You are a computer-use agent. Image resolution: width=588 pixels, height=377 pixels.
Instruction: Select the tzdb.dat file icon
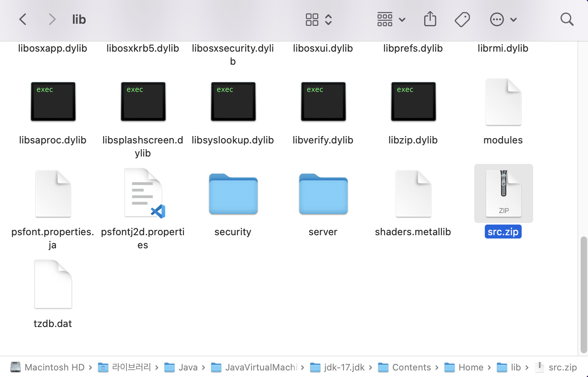[x=53, y=284]
